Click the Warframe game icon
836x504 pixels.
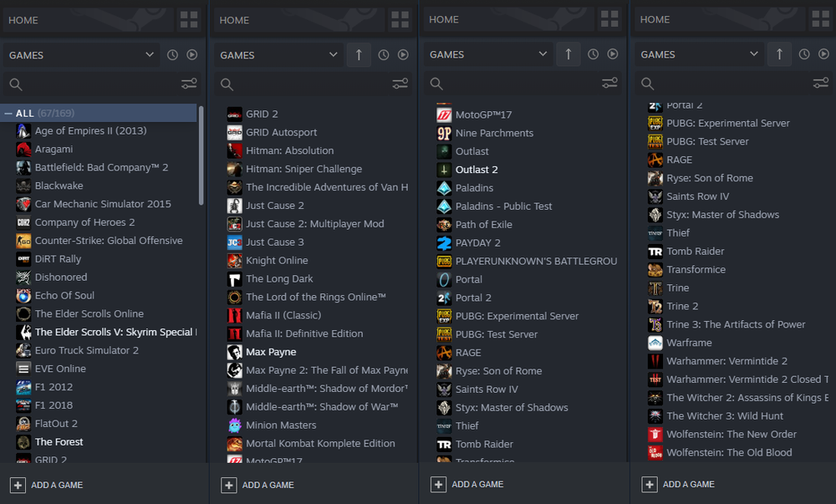point(655,343)
